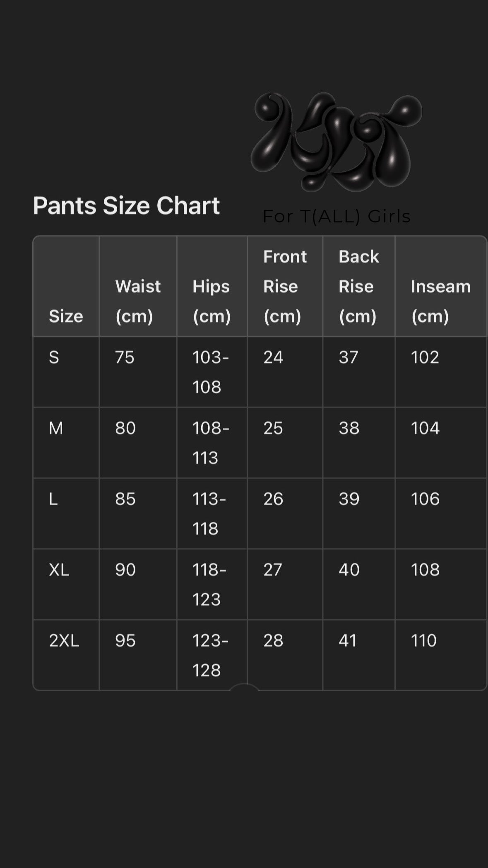Click the Back Rise (cm) header

(358, 286)
